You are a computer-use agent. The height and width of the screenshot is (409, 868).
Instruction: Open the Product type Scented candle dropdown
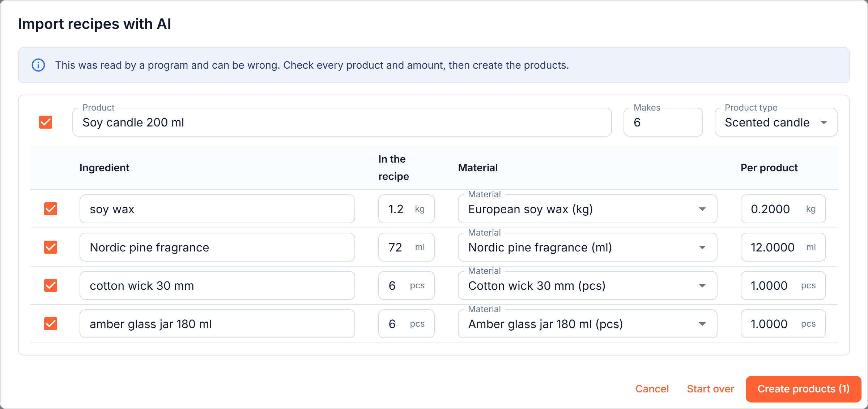(x=776, y=122)
